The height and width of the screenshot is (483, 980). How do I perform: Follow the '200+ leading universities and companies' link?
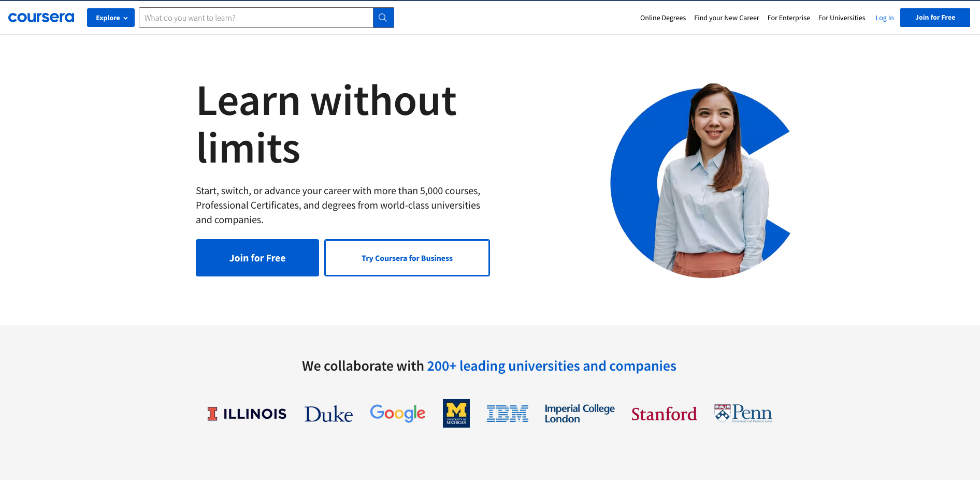click(552, 366)
